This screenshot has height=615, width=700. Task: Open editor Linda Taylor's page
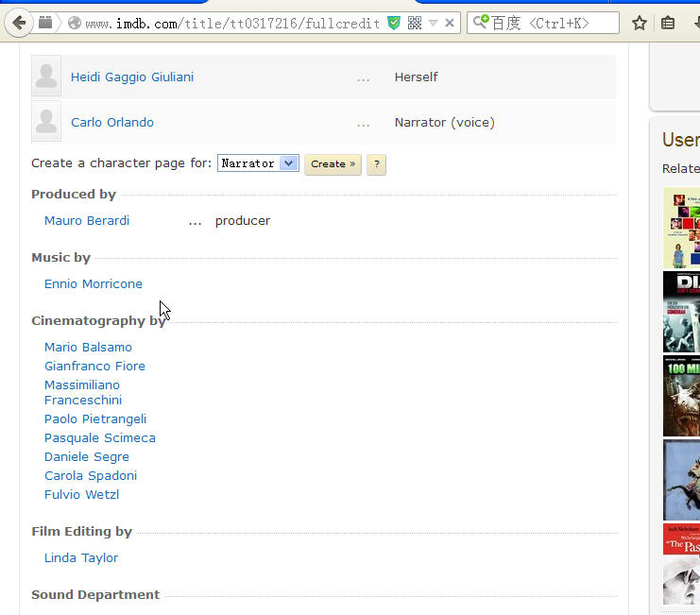click(x=81, y=558)
